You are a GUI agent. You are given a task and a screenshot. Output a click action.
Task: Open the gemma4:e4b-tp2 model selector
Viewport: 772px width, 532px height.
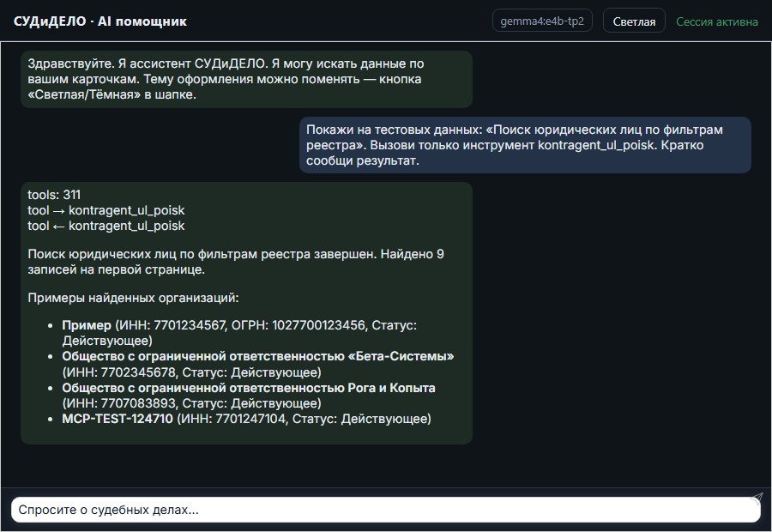[542, 21]
